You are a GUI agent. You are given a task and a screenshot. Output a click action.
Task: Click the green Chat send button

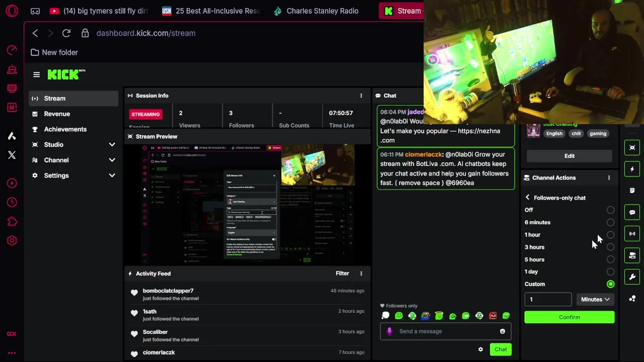(x=501, y=349)
